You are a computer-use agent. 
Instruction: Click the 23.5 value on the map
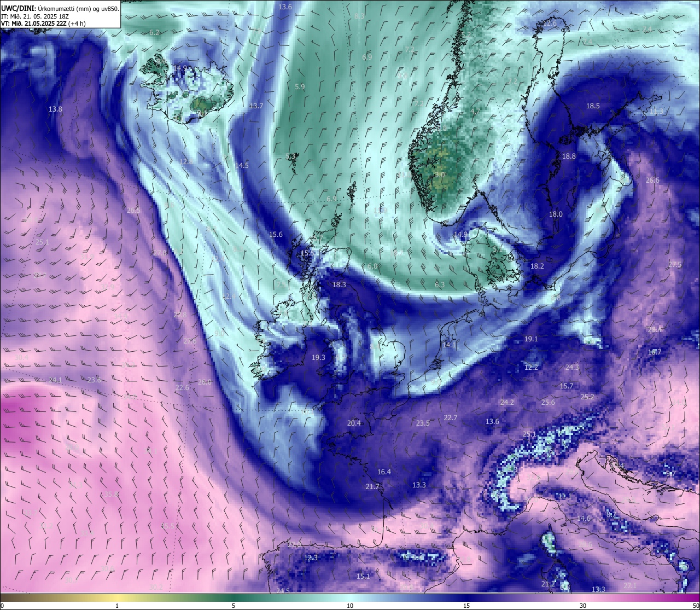point(423,423)
